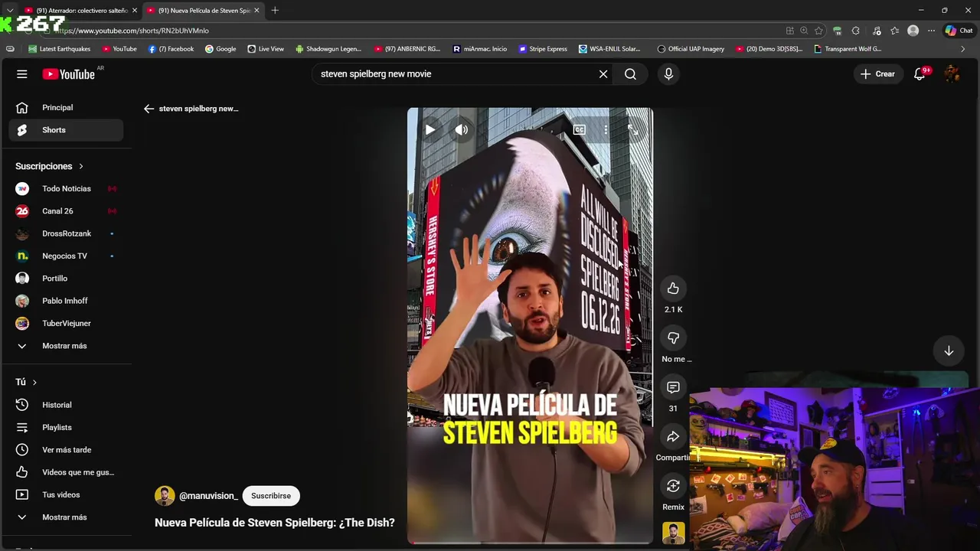The image size is (980, 551).
Task: Open the browser zoom magnifier icon
Action: tap(804, 31)
